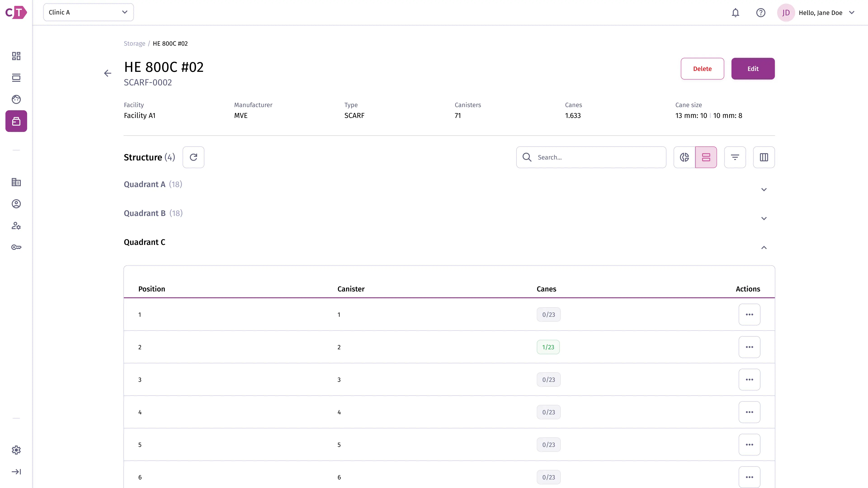Switch to list view toggle

[706, 157]
